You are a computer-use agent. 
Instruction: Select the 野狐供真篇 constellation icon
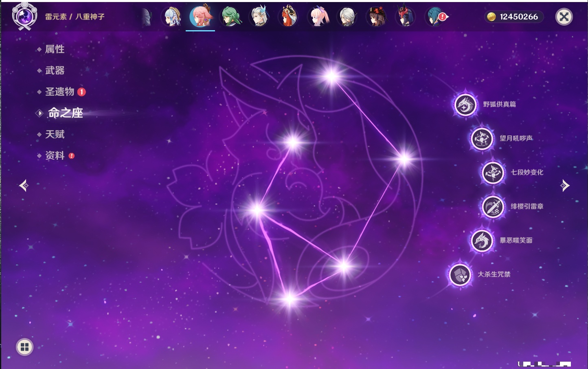coord(465,104)
